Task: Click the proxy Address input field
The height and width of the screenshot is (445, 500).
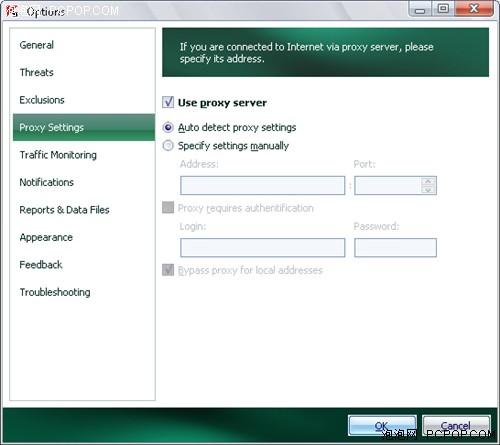Action: point(263,185)
